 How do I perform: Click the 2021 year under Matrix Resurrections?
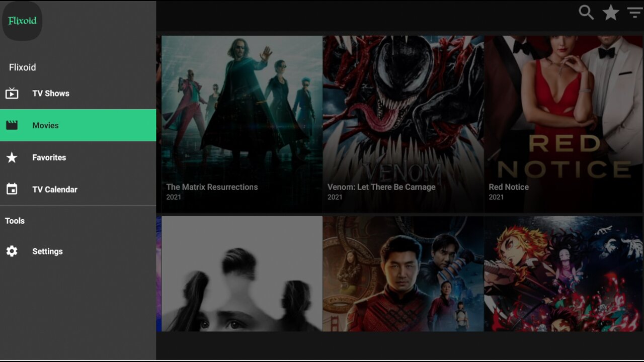174,197
